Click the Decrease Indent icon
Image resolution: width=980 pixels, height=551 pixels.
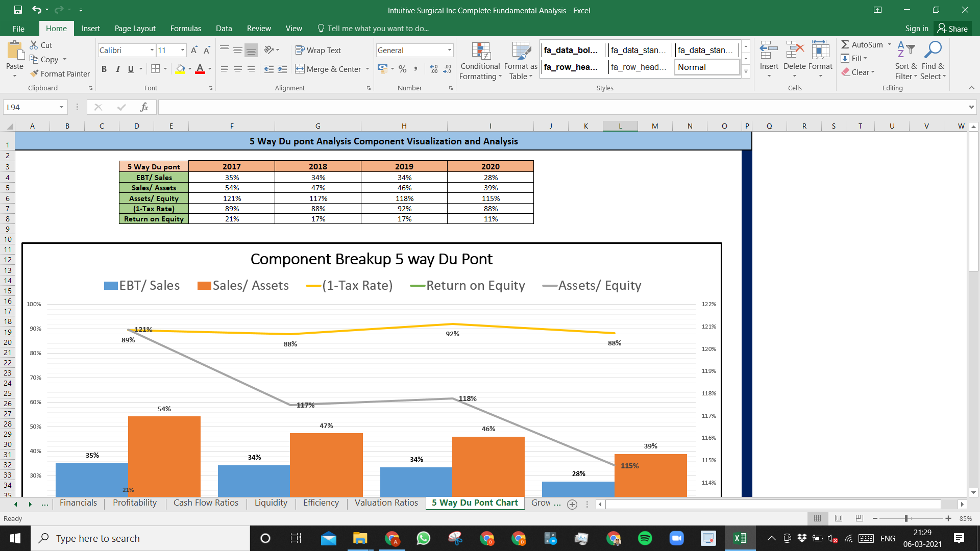pyautogui.click(x=269, y=69)
